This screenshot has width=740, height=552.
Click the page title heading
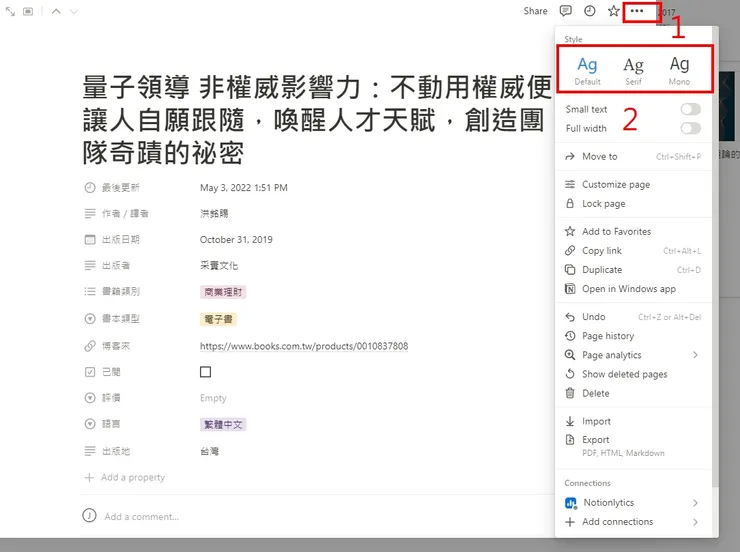pyautogui.click(x=317, y=120)
